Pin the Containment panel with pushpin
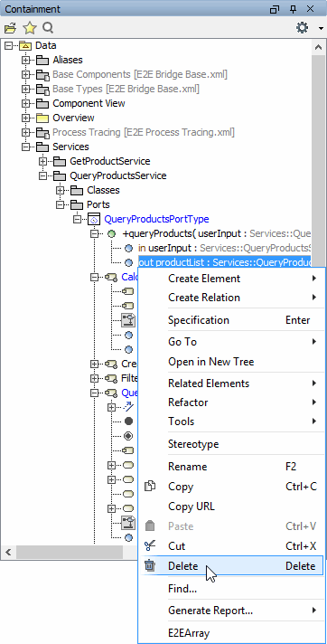This screenshot has width=327, height=644. (x=293, y=9)
